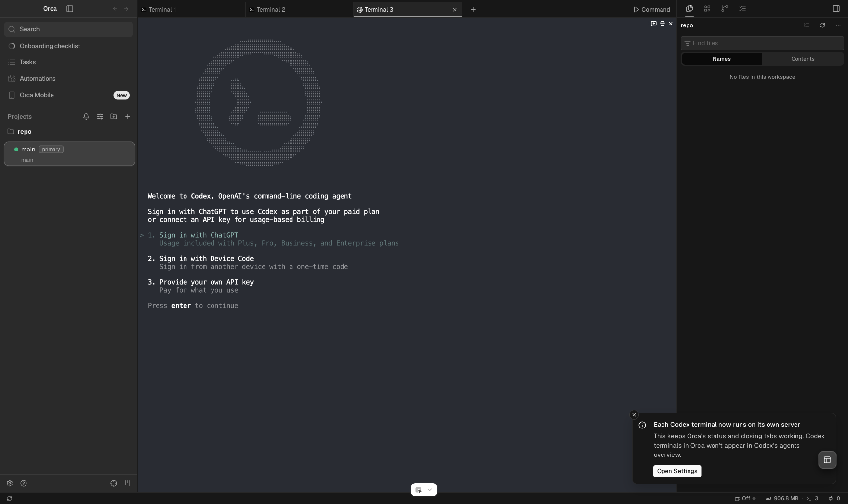This screenshot has height=504, width=848.
Task: Run the Command button
Action: [652, 10]
